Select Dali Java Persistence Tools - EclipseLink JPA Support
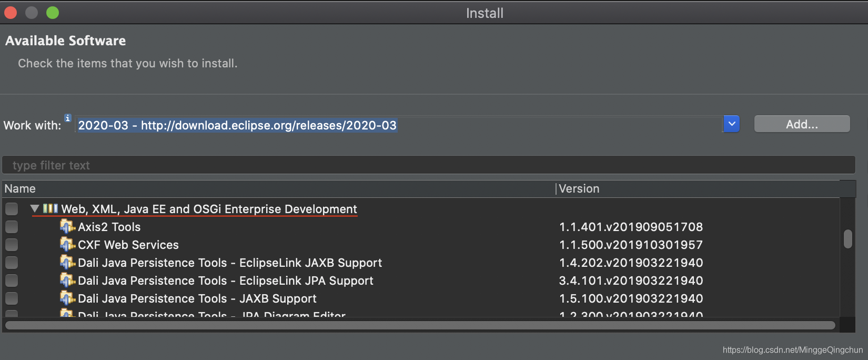The height and width of the screenshot is (360, 868). [421, 281]
